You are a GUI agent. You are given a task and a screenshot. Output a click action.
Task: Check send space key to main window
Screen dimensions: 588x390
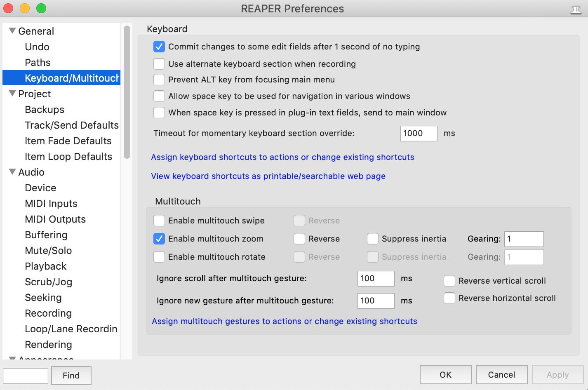pyautogui.click(x=159, y=113)
